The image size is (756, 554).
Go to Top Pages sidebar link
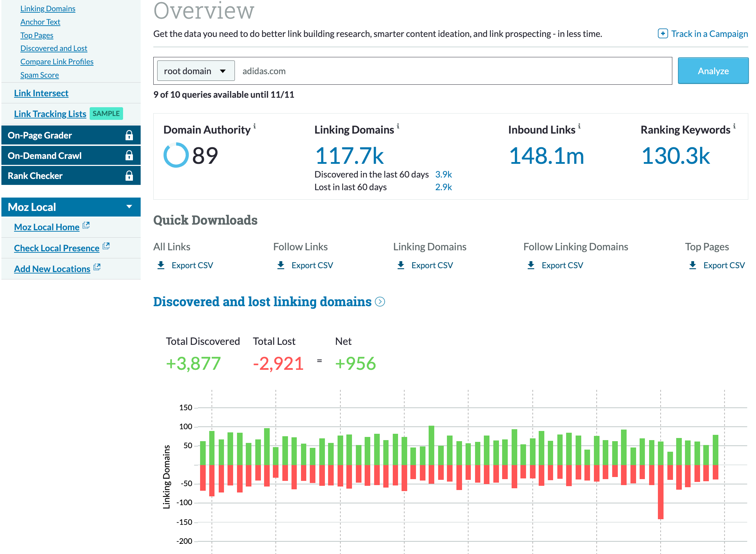(37, 35)
